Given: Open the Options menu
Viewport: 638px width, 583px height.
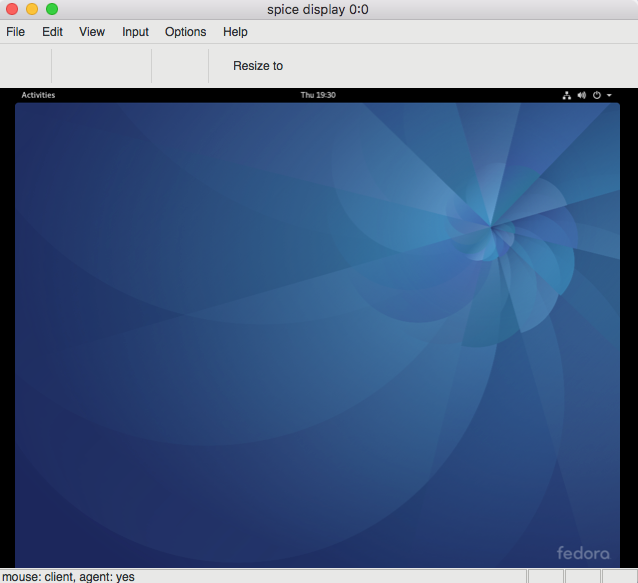Looking at the screenshot, I should point(186,32).
